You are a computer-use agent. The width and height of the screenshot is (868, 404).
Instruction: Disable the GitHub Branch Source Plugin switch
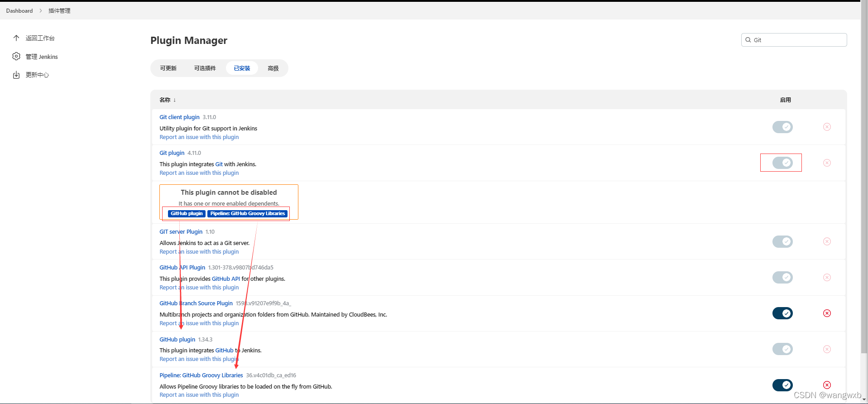[782, 313]
